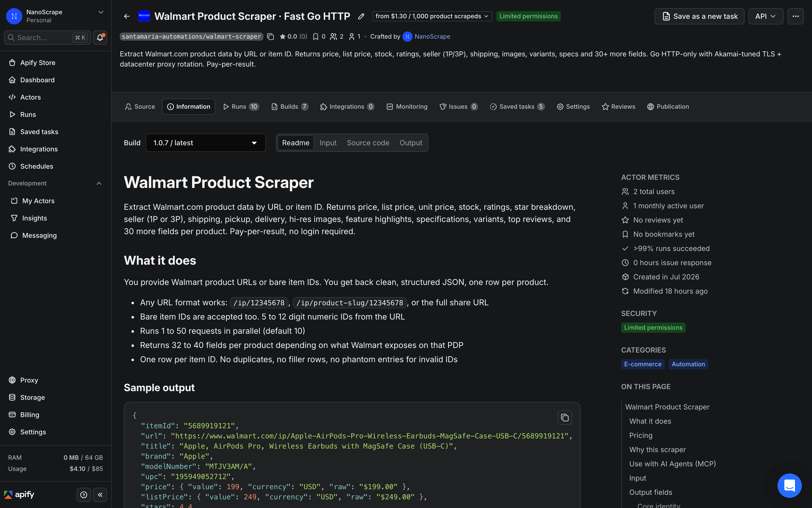The height and width of the screenshot is (508, 812).
Task: Jump to Why this scraper section
Action: (x=657, y=450)
